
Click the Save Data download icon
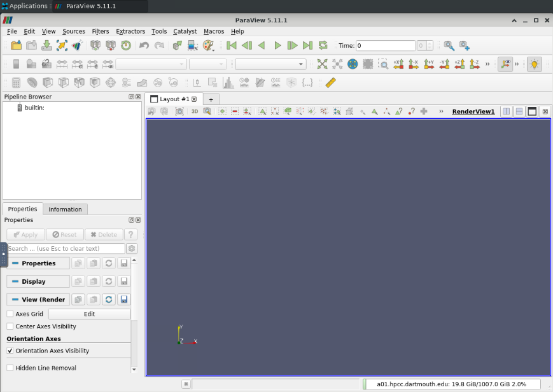tap(46, 46)
